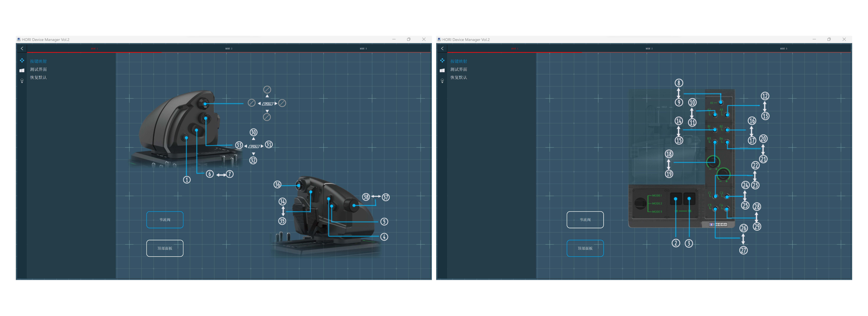Click lightbulb icon in left window sidebar
Screen dimensions: 868x316
click(22, 81)
